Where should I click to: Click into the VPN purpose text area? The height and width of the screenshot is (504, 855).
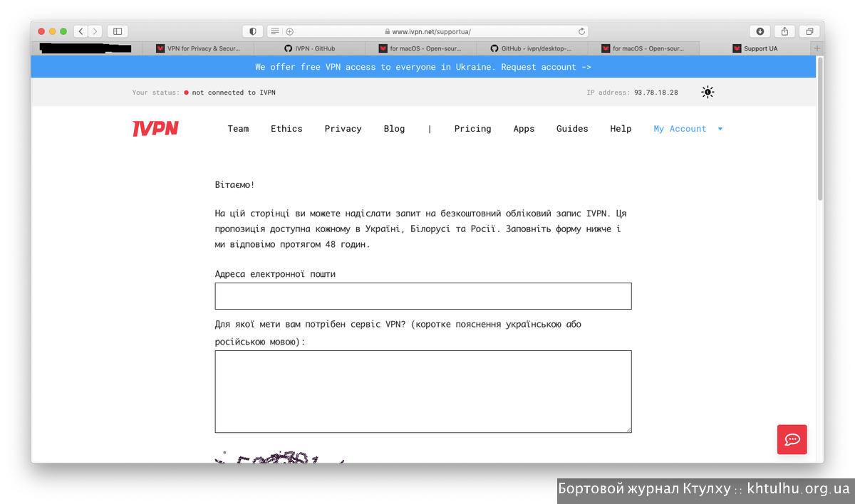[423, 392]
